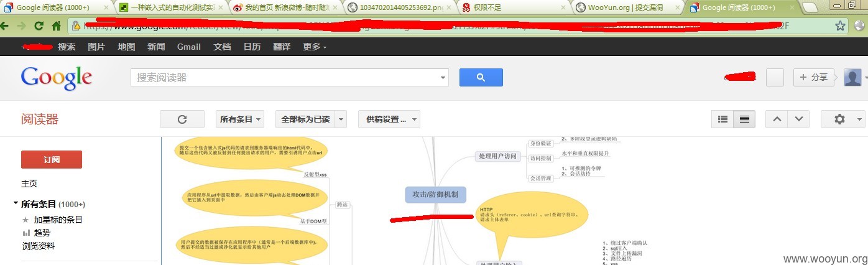Go back with the browser back arrow

[x=6, y=26]
